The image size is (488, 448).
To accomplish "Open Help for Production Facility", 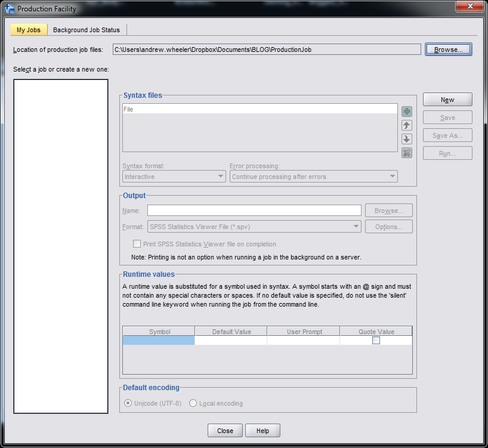I will [x=262, y=431].
